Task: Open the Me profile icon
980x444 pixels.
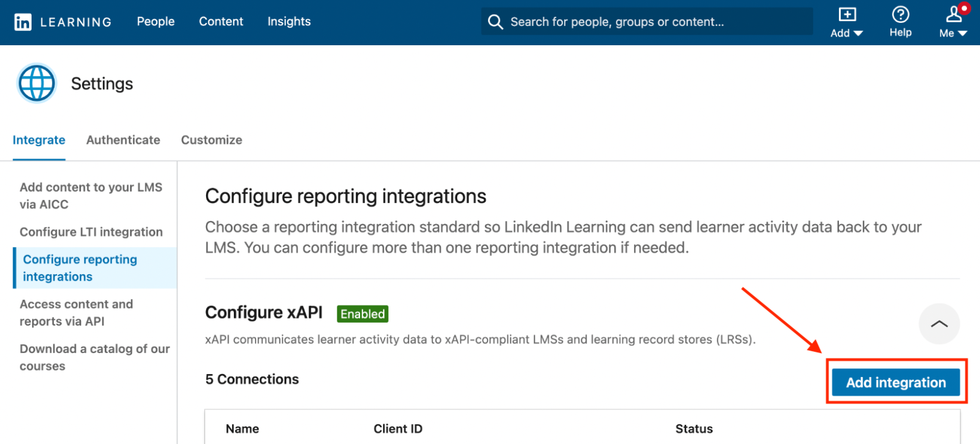Action: (954, 14)
